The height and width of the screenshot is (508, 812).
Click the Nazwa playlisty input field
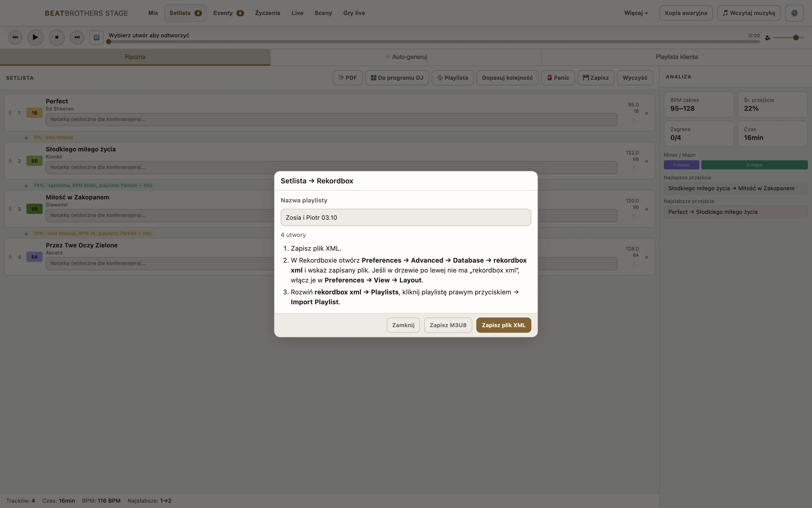pos(406,217)
